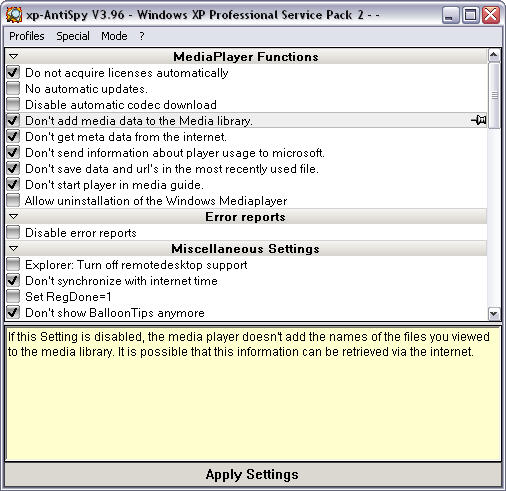Uncheck 'Don't synchronize with internet time'
Image resolution: width=506 pixels, height=491 pixels.
(x=13, y=280)
